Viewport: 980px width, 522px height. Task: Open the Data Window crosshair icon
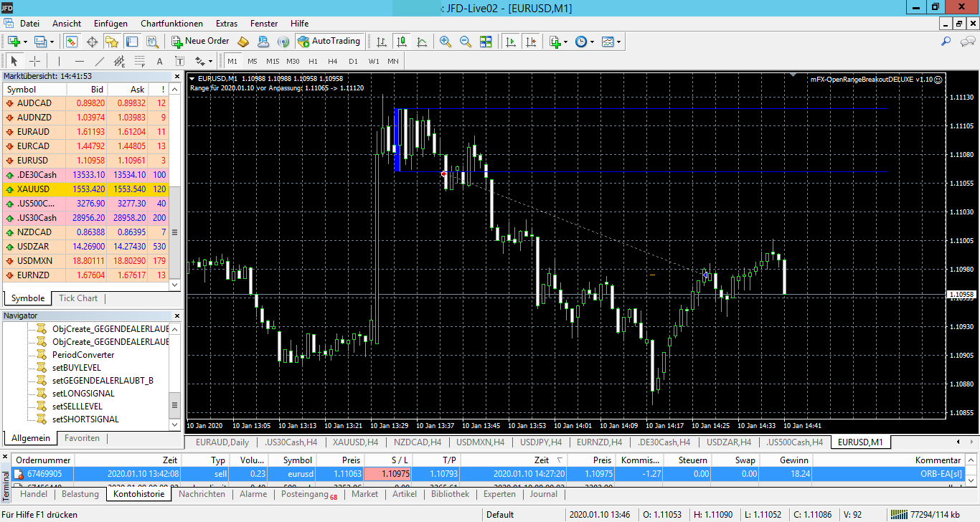click(x=92, y=42)
